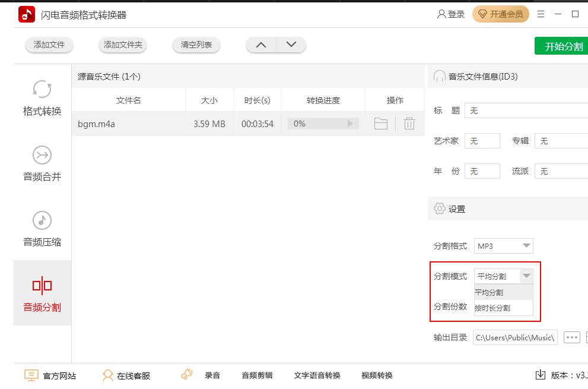Click play arrow on 0% progress bar
This screenshot has width=588, height=389.
350,124
